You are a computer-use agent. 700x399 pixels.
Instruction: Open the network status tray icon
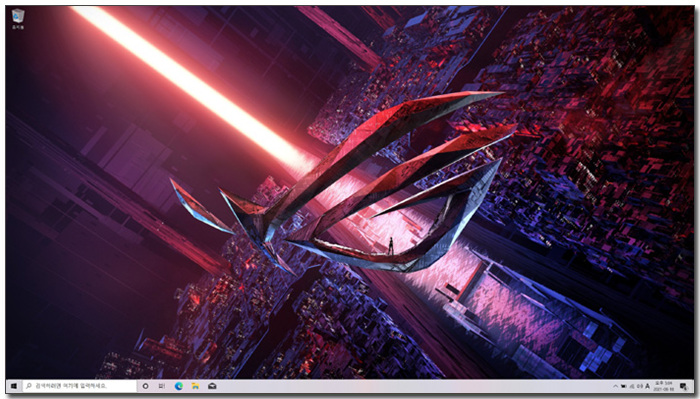tap(632, 386)
